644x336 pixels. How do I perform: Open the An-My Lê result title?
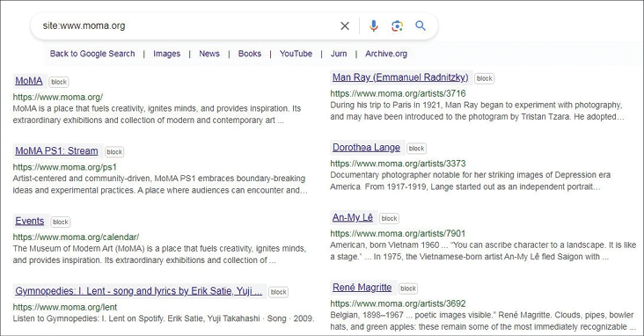point(353,217)
